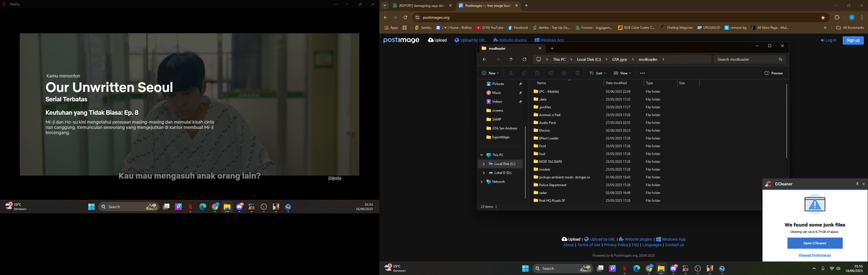Select the modloader File Explorer tab
This screenshot has height=275, width=868.
click(x=512, y=48)
